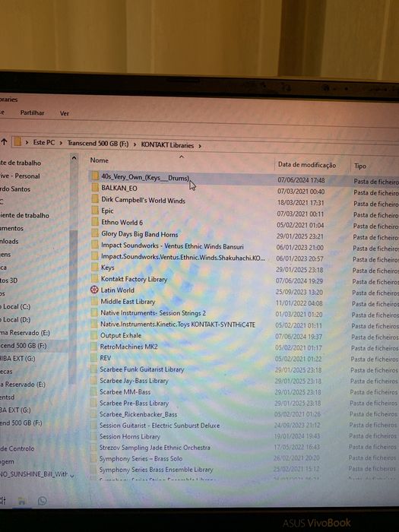
Task: Select Impact.Soundworks.Ventus.Ethnic.Winds.Shakuhachi folder
Action: [x=183, y=257]
